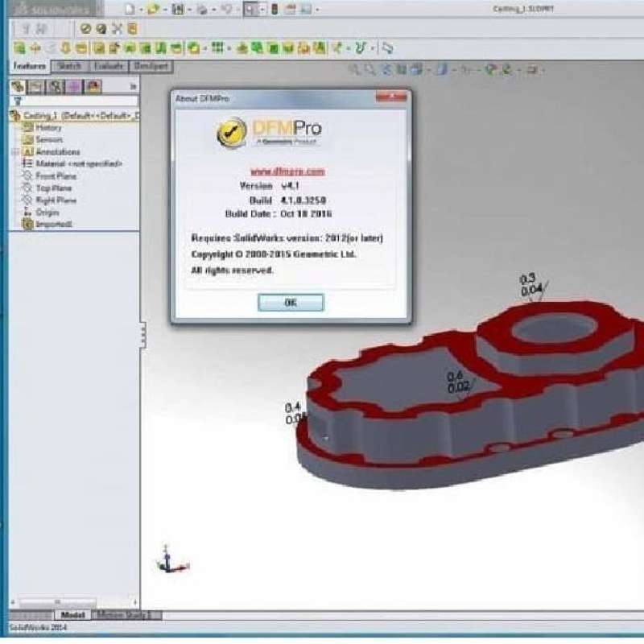Click the Curves icon
Screen dimensions: 644x644
(x=360, y=48)
